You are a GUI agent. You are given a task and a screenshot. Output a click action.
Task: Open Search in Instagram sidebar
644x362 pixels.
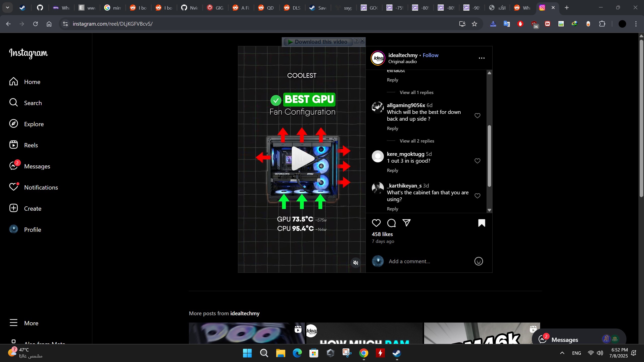(x=25, y=103)
